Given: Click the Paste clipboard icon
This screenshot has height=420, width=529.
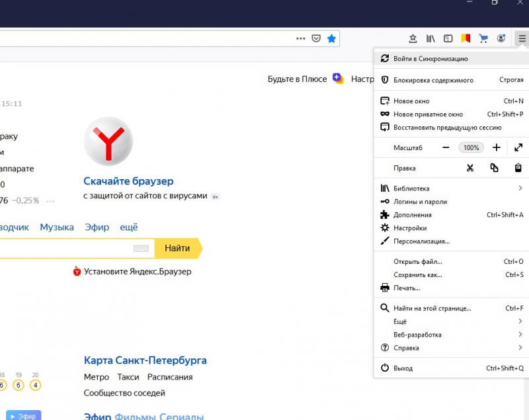Looking at the screenshot, I should 518,168.
